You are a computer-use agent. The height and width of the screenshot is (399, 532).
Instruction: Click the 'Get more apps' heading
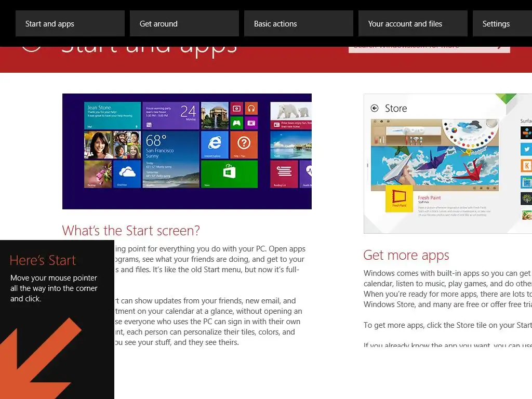click(x=406, y=256)
